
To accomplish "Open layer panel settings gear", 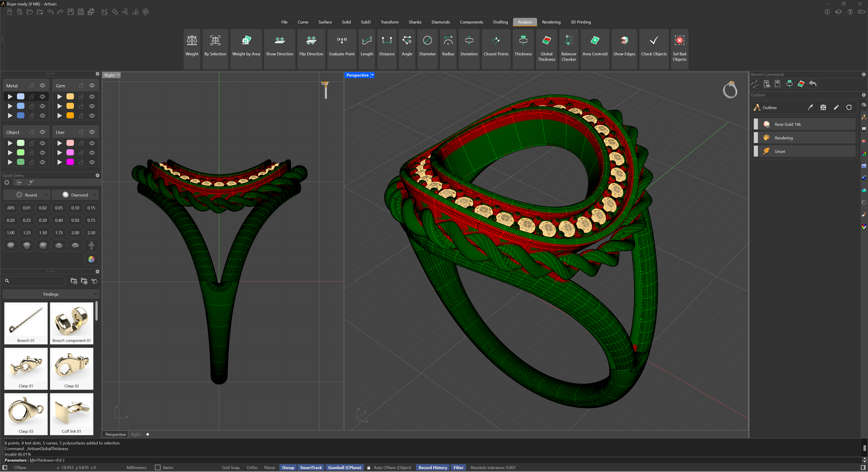I will [97, 74].
